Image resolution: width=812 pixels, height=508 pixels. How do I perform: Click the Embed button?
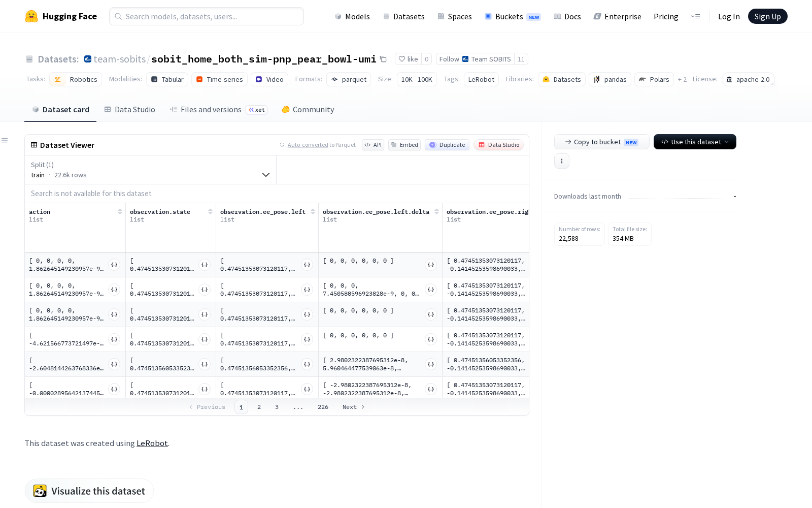tap(404, 145)
